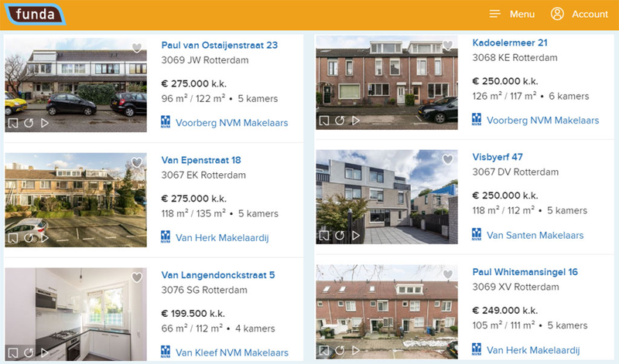This screenshot has width=619, height=364.
Task: Save Van Langendonckstraat 5 via heart icon
Action: click(137, 277)
